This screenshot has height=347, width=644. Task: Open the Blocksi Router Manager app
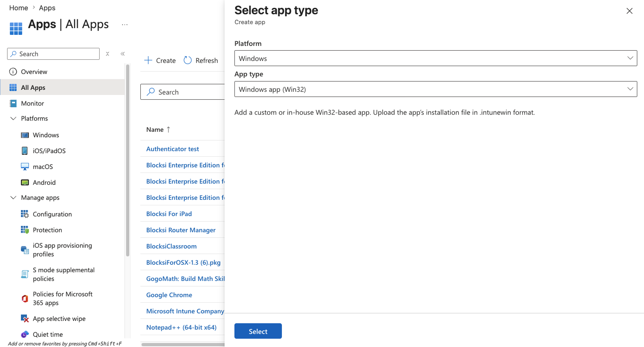point(181,230)
